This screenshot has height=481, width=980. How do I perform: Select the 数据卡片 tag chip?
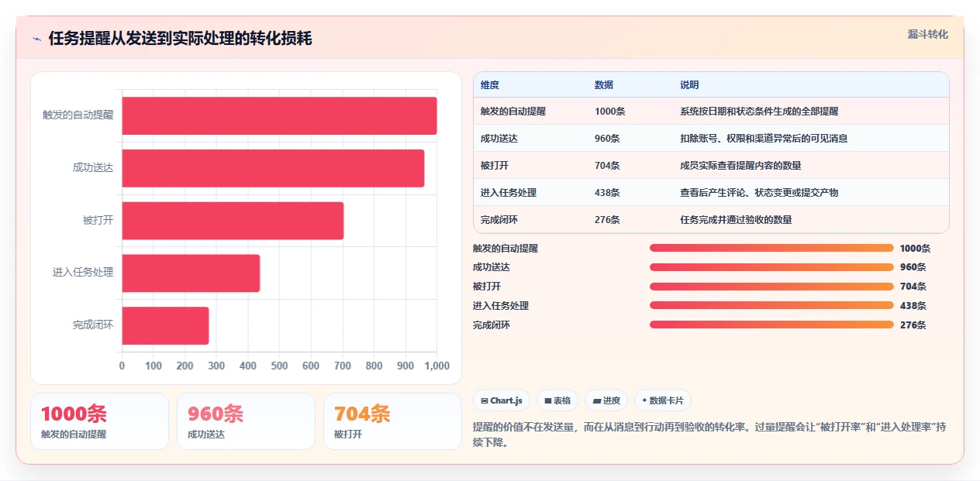[663, 400]
